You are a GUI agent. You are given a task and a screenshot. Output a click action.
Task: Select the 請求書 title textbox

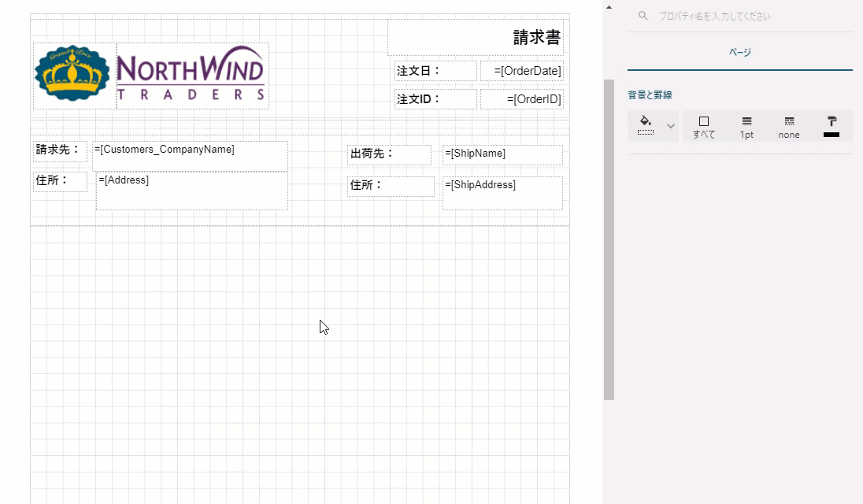tap(476, 38)
